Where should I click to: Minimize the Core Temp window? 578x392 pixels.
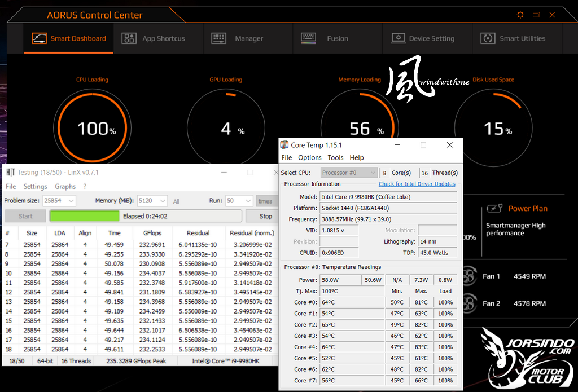(397, 145)
